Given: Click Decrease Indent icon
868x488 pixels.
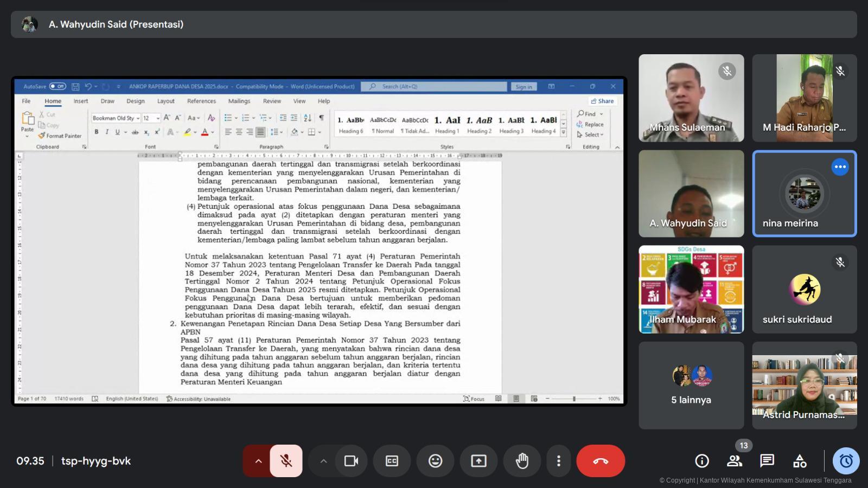Looking at the screenshot, I should click(283, 118).
